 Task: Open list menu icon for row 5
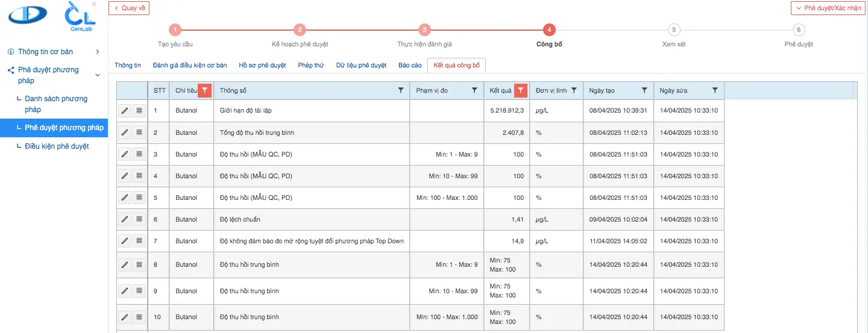139,198
